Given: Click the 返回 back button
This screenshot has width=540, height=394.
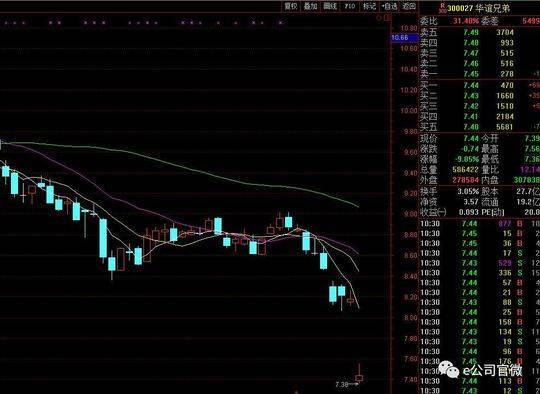Looking at the screenshot, I should tap(409, 6).
